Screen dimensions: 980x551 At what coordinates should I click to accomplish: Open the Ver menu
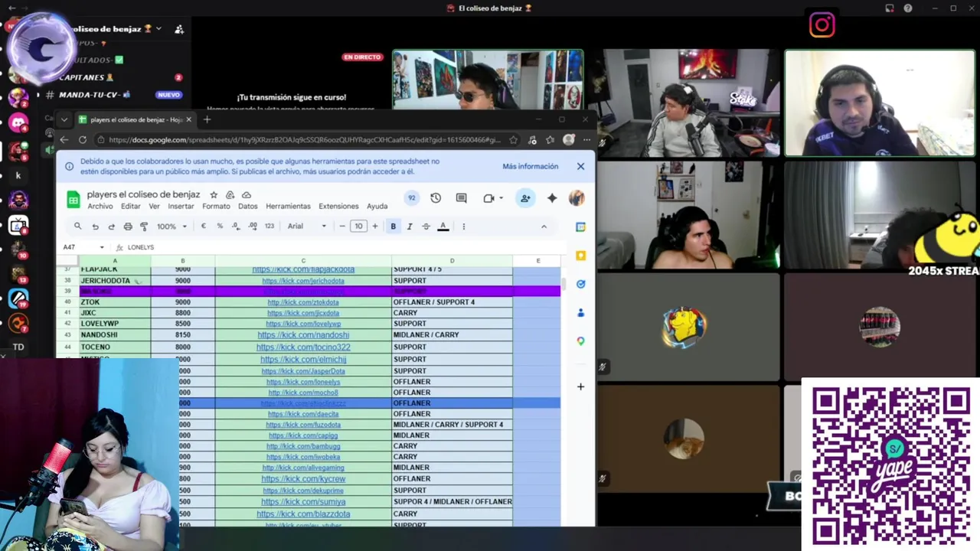154,207
